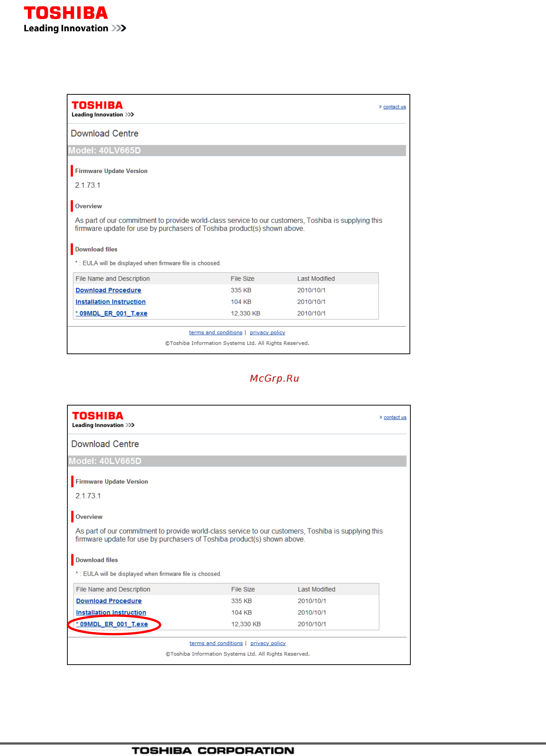The image size is (546, 756).
Task: Open Installation Instruction in the second screenshot
Action: point(111,612)
